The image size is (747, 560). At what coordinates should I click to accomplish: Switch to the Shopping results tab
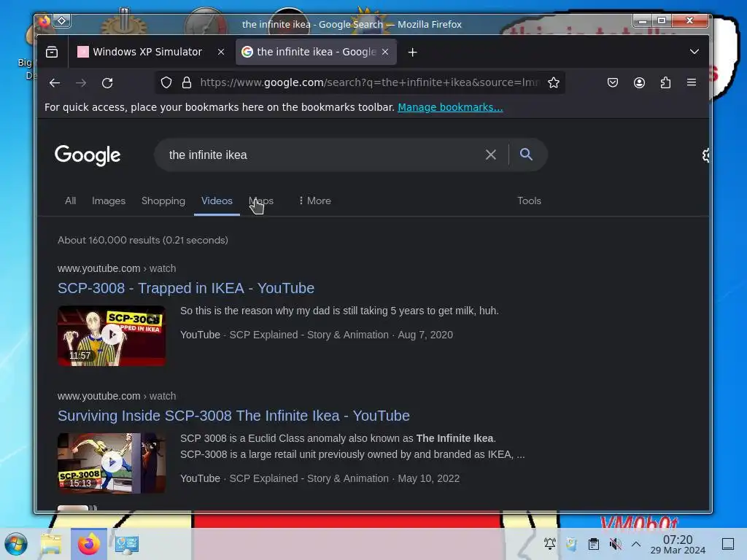click(x=163, y=201)
